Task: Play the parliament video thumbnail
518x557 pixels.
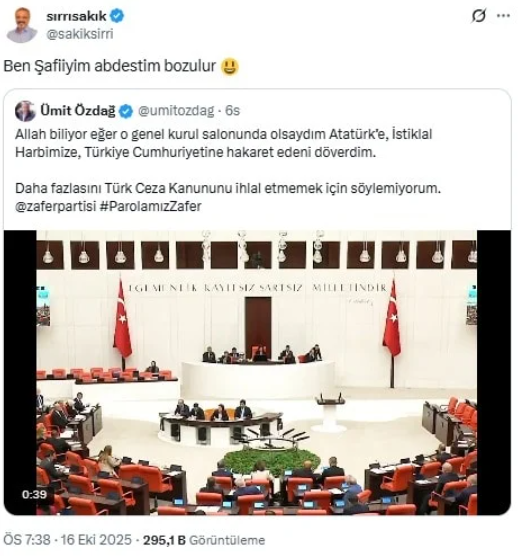Action: tap(257, 372)
